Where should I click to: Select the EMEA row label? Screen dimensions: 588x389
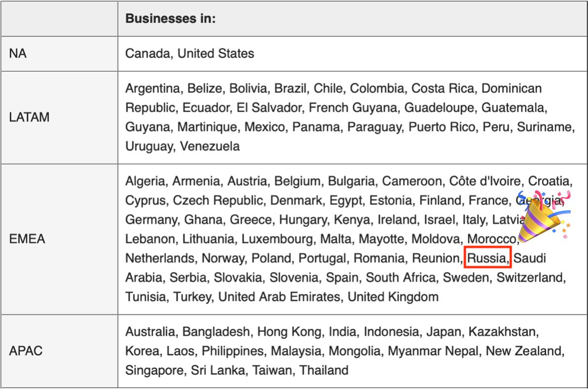(x=27, y=239)
